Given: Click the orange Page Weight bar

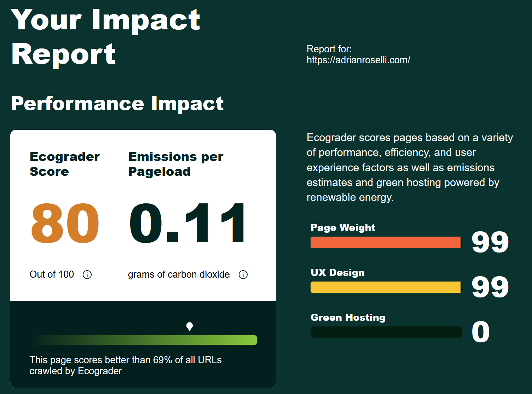Looking at the screenshot, I should 386,242.
